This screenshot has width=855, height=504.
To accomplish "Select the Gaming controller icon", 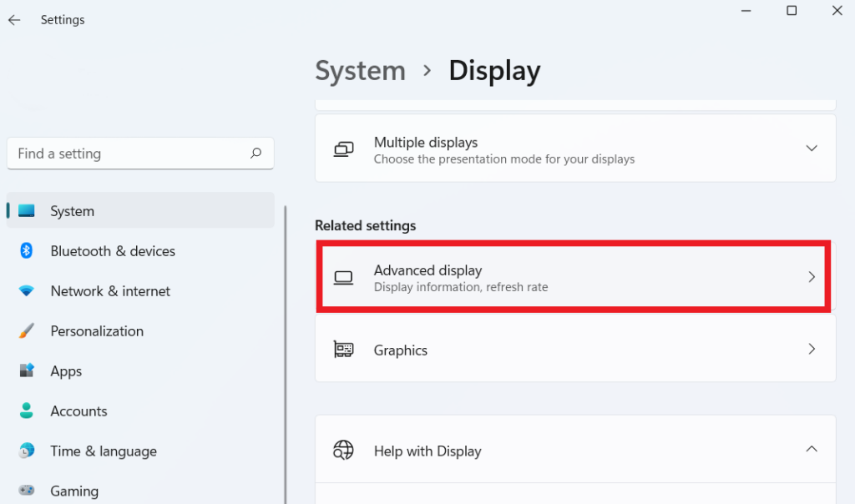I will [x=26, y=491].
